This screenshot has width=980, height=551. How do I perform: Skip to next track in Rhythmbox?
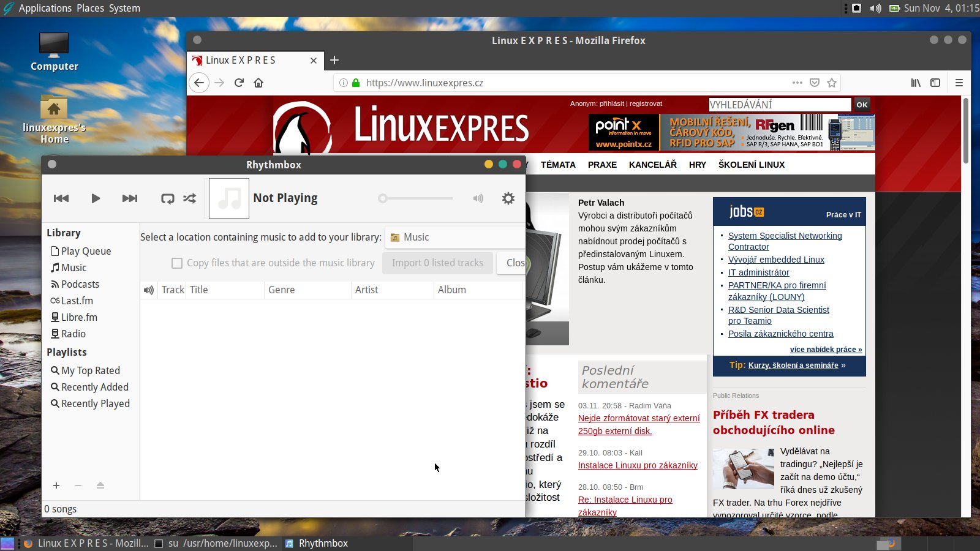tap(130, 198)
